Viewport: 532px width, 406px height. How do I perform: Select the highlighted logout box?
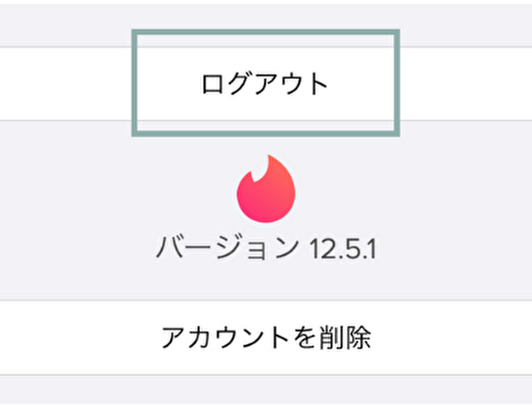tap(266, 83)
